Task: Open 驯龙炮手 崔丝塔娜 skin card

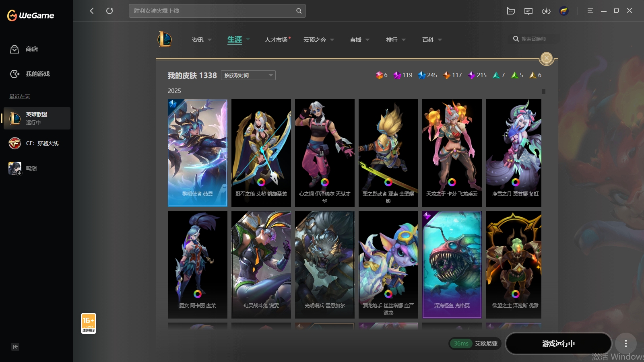Action: [x=388, y=265]
